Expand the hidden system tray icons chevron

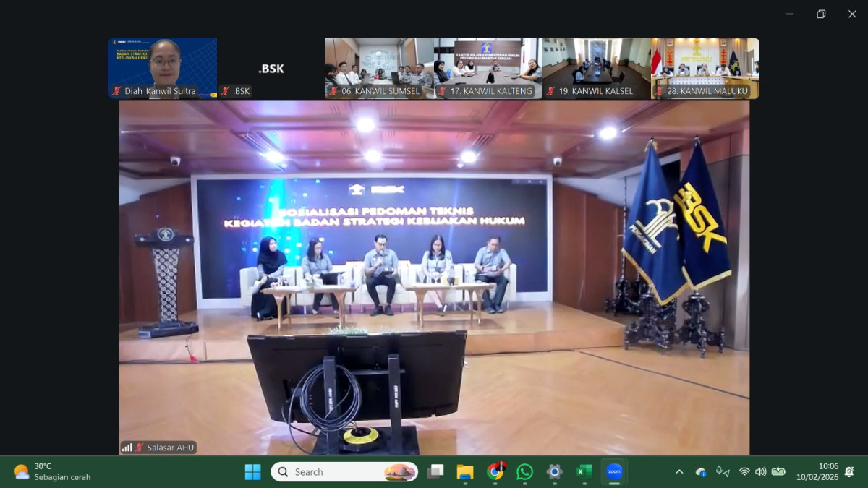pos(679,472)
